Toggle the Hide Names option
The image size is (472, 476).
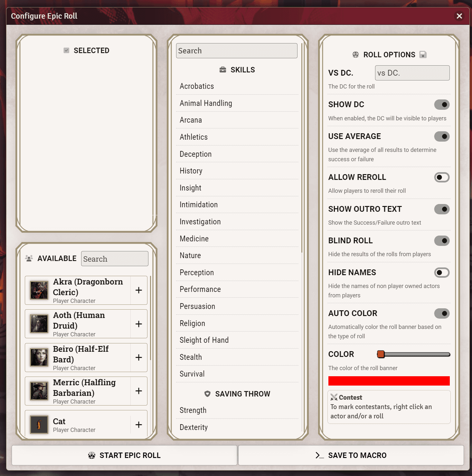[442, 273]
